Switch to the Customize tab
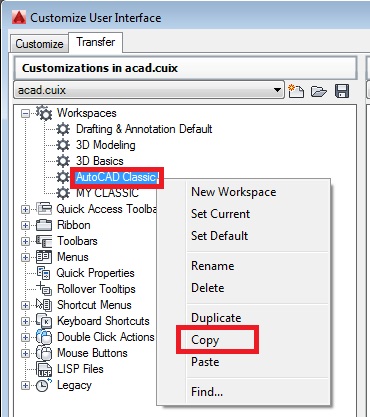The width and height of the screenshot is (370, 417). click(39, 44)
